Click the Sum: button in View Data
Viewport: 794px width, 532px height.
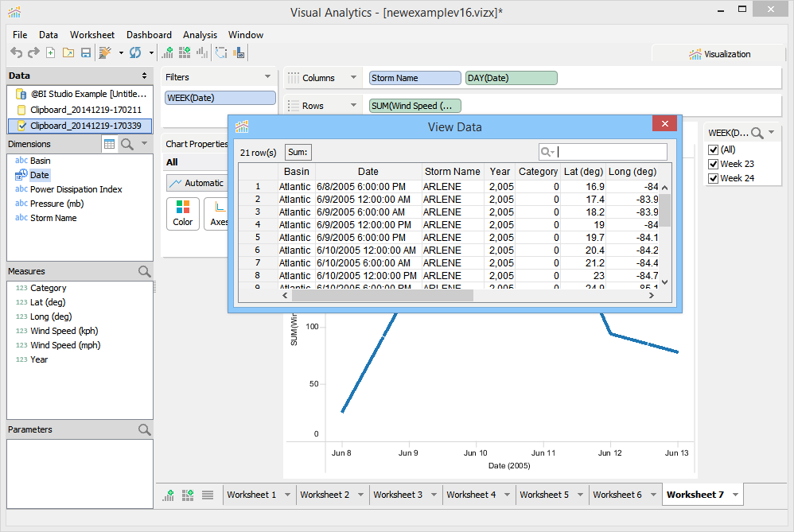[x=298, y=152]
